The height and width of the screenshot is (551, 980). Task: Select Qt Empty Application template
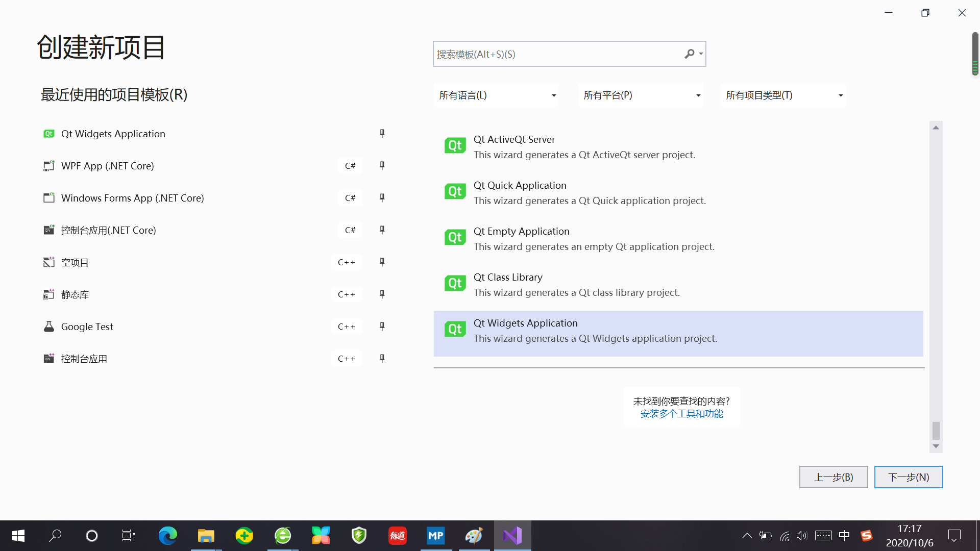(x=521, y=232)
